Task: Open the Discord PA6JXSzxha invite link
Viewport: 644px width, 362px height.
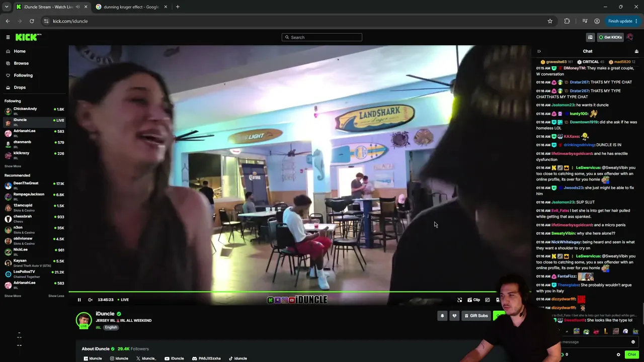Action: click(206, 358)
